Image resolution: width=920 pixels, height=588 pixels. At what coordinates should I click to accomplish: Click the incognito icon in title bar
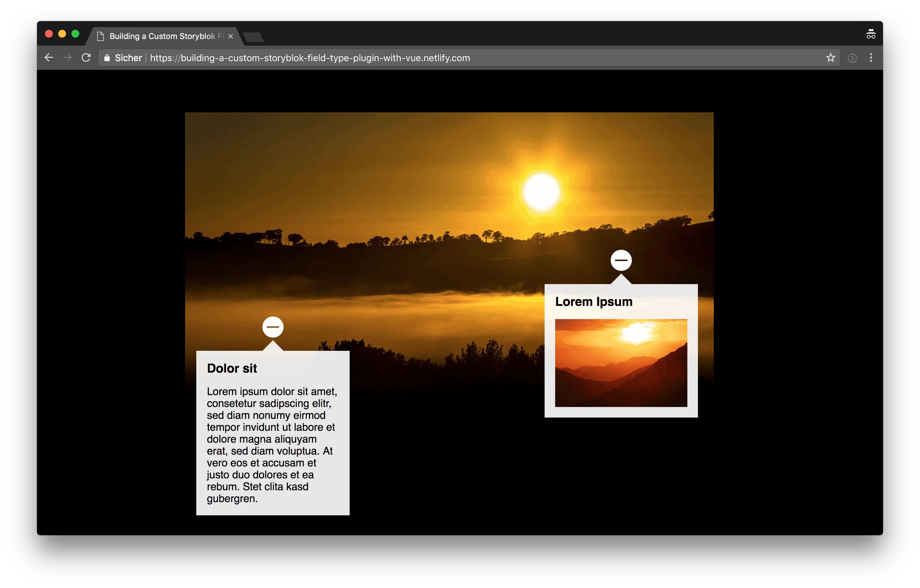click(871, 34)
